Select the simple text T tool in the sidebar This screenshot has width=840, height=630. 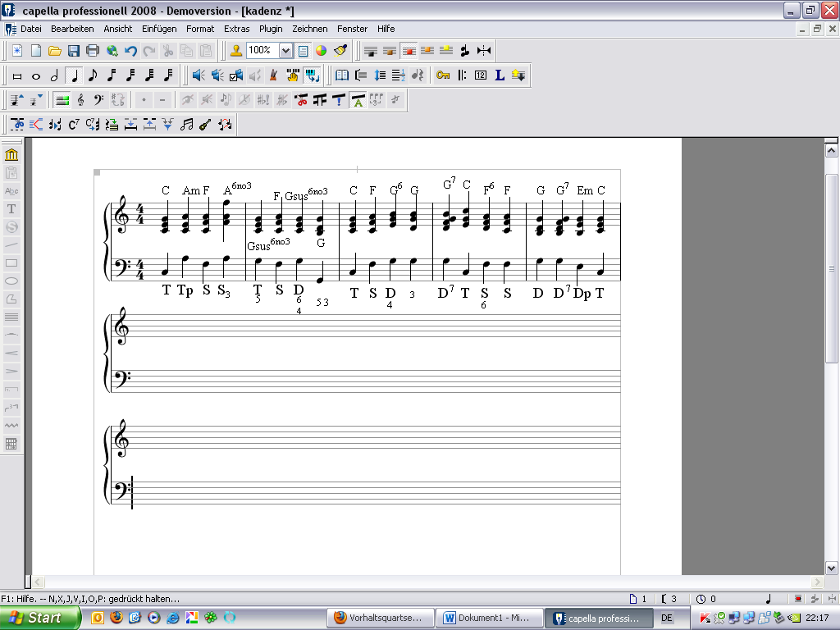click(x=11, y=209)
